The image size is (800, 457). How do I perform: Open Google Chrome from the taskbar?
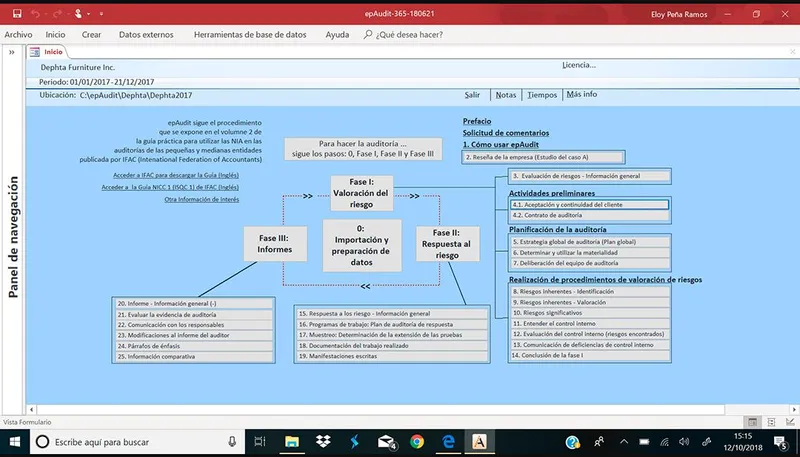coord(417,442)
